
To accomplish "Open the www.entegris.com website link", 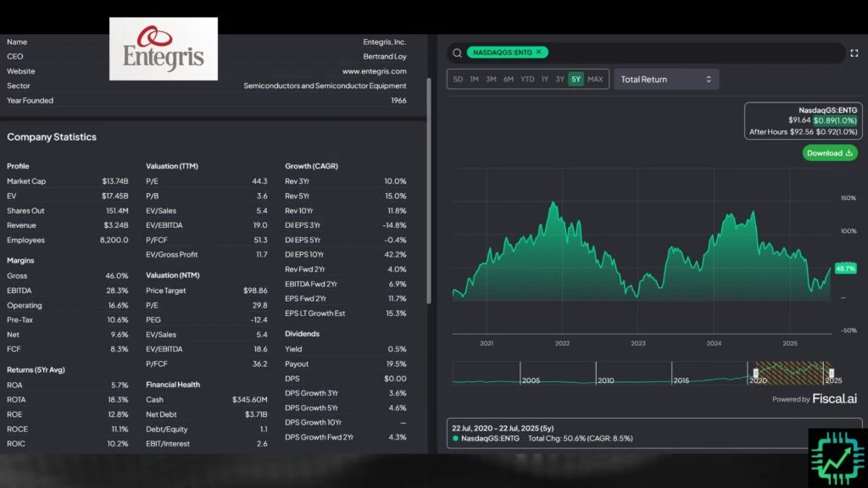I will click(x=374, y=71).
